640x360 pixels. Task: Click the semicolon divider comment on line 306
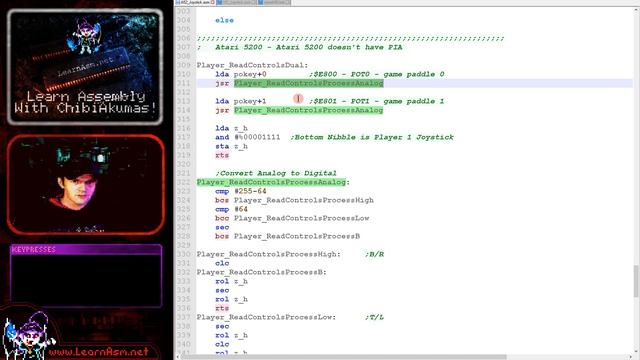tap(351, 38)
